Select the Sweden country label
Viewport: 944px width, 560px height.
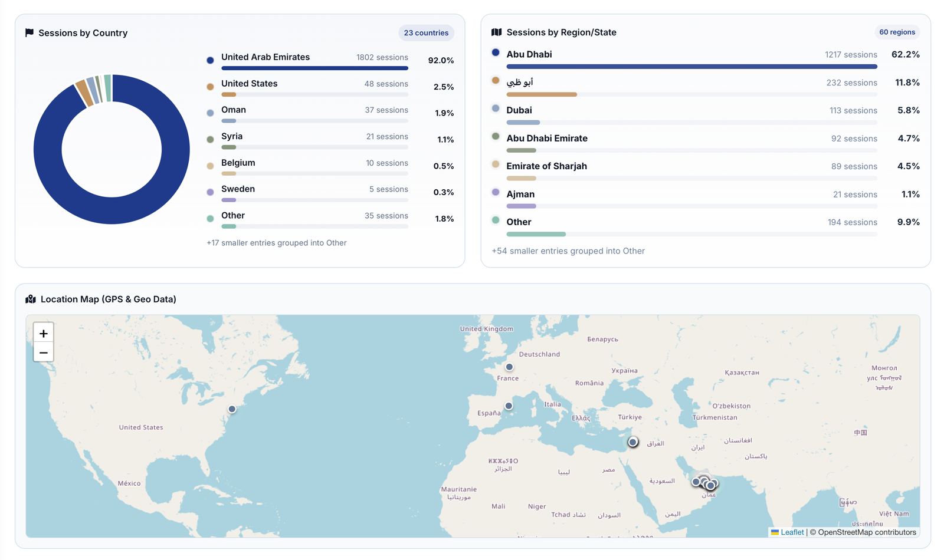coord(238,189)
